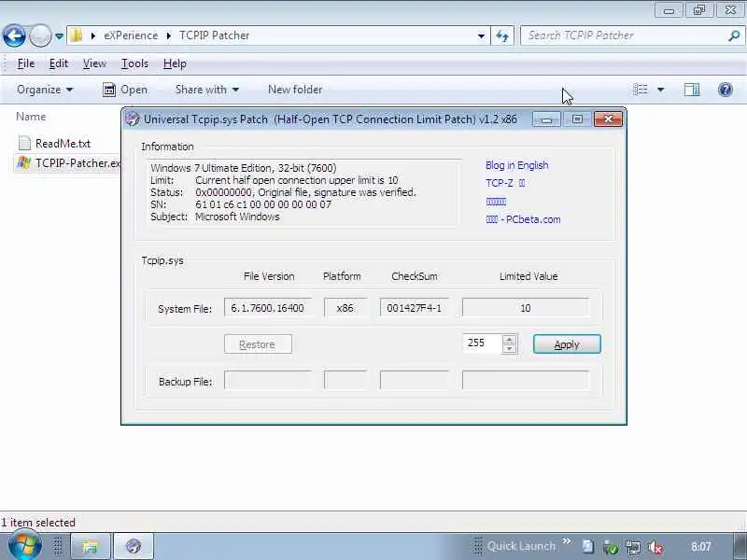This screenshot has width=747, height=560.
Task: Minimize the Tcpip.sys Patch dialog
Action: (x=546, y=119)
